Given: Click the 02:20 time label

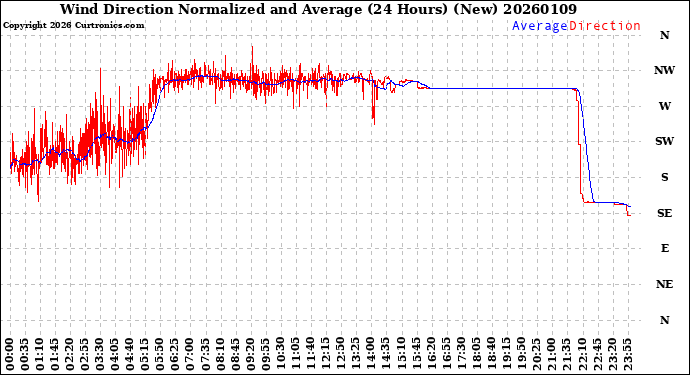Looking at the screenshot, I should coord(70,355).
